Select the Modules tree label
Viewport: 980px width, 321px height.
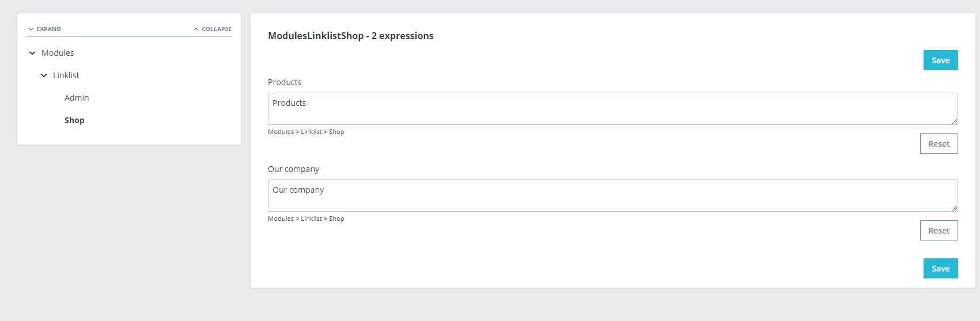click(x=58, y=53)
